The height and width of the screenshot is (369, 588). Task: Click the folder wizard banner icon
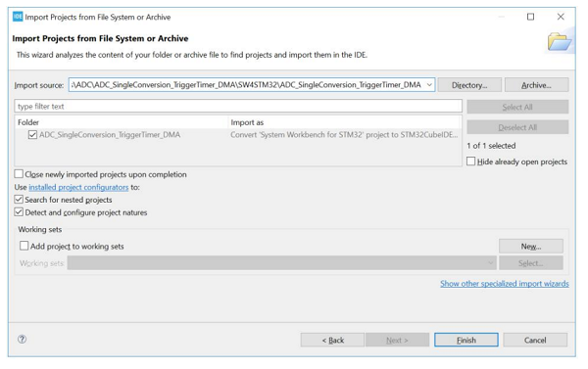pos(560,41)
